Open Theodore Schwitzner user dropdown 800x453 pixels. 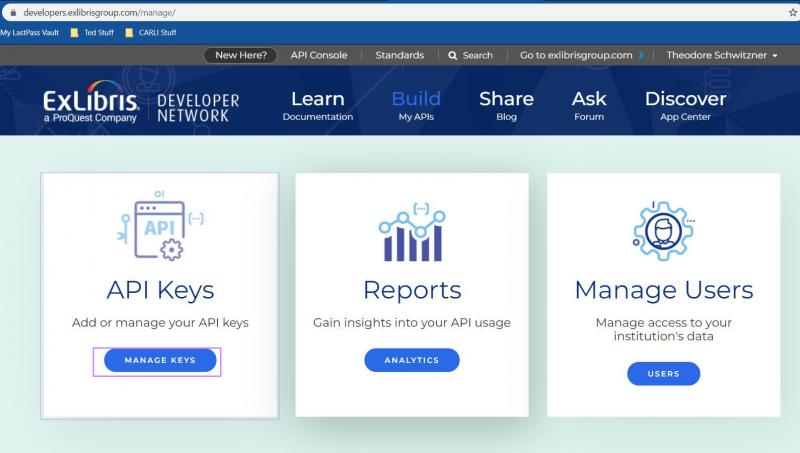[721, 55]
